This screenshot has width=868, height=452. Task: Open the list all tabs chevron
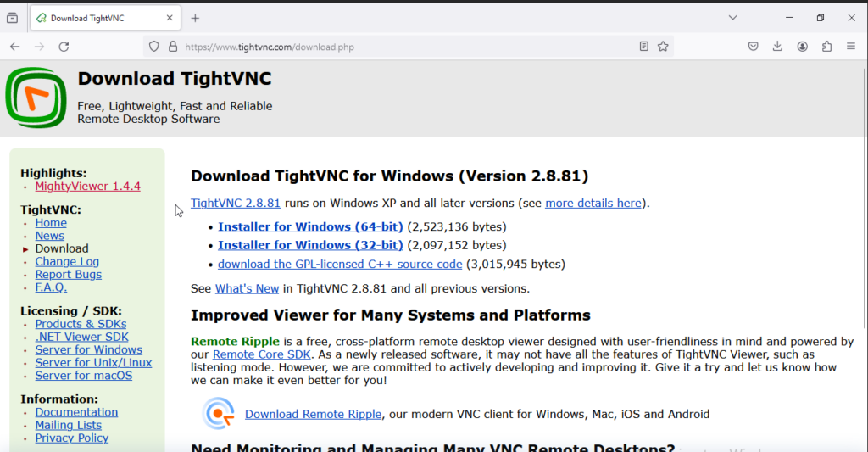pos(732,18)
